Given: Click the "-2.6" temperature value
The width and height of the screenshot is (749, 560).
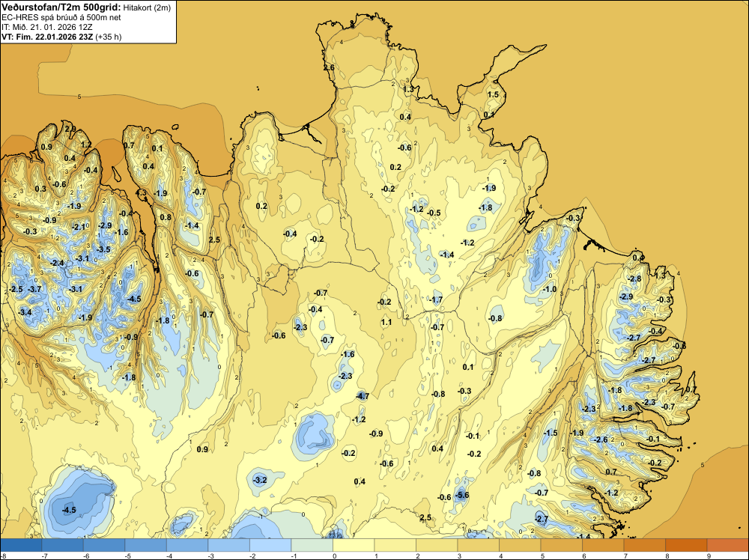Looking at the screenshot, I should (600, 439).
